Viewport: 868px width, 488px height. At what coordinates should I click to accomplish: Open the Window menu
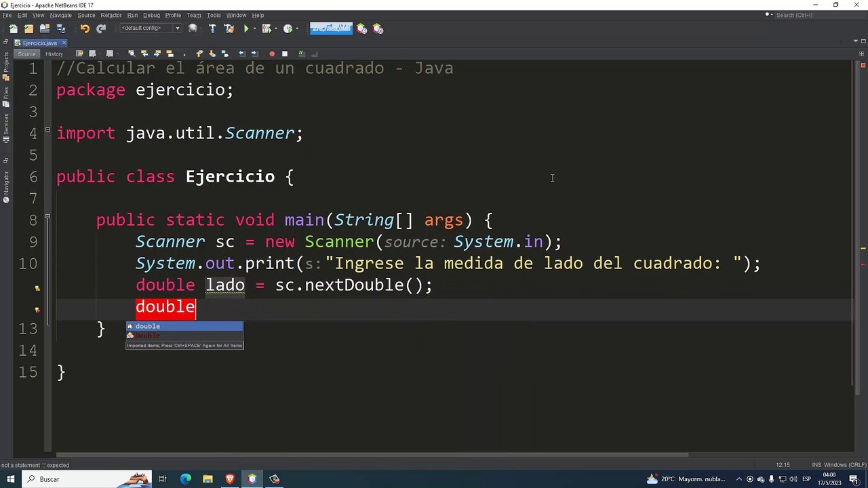[x=236, y=15]
